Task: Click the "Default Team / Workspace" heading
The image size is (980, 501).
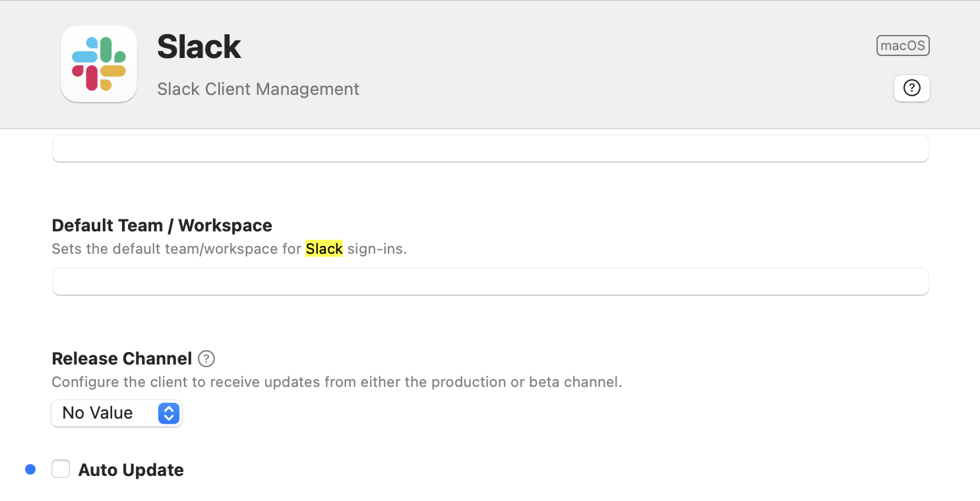Action: pyautogui.click(x=162, y=225)
